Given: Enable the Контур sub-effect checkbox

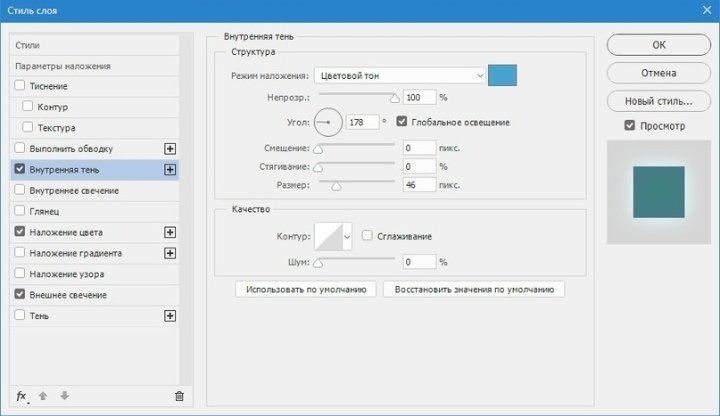Looking at the screenshot, I should coord(28,106).
